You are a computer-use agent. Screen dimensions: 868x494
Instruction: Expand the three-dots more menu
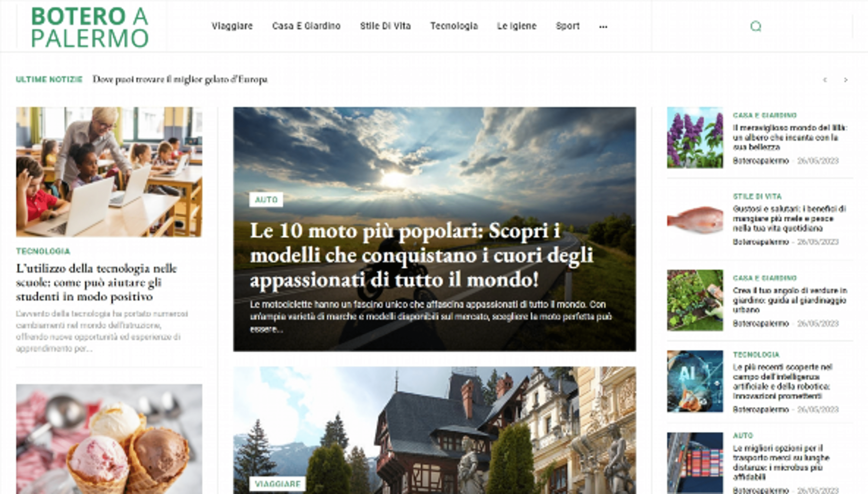pyautogui.click(x=603, y=26)
